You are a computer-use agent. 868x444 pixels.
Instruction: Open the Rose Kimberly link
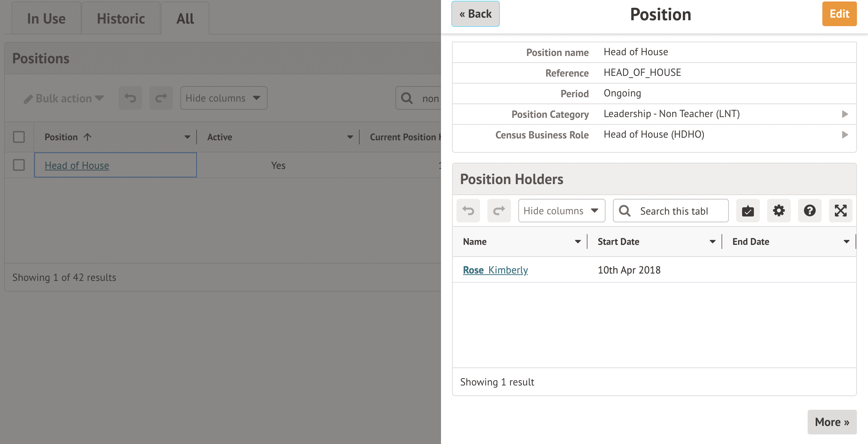coord(495,270)
